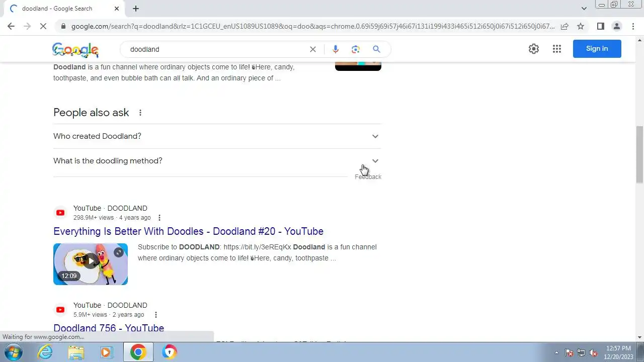The image size is (644, 362).
Task: Open Chrome profile avatar
Action: [616, 26]
